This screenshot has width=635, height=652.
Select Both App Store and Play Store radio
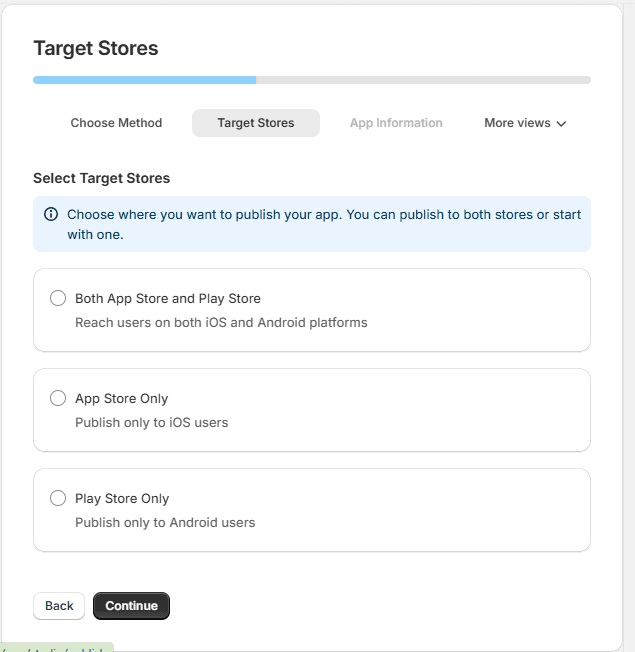pyautogui.click(x=58, y=298)
